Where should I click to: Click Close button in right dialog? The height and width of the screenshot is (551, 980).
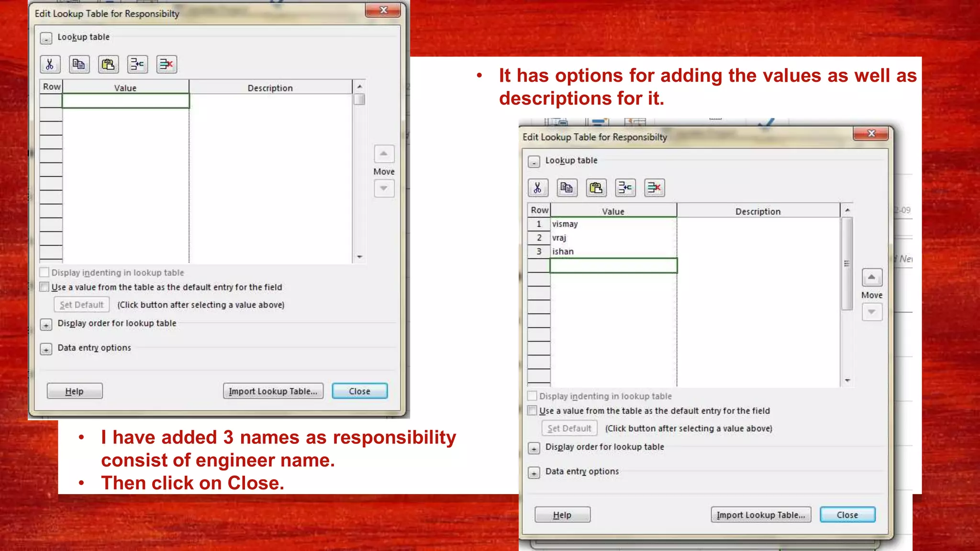[x=847, y=515]
